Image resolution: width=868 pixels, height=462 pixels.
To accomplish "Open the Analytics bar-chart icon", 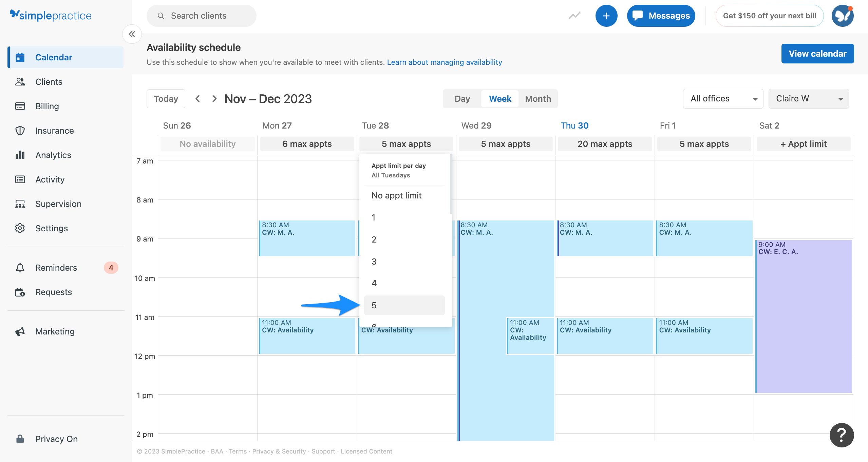I will [20, 155].
